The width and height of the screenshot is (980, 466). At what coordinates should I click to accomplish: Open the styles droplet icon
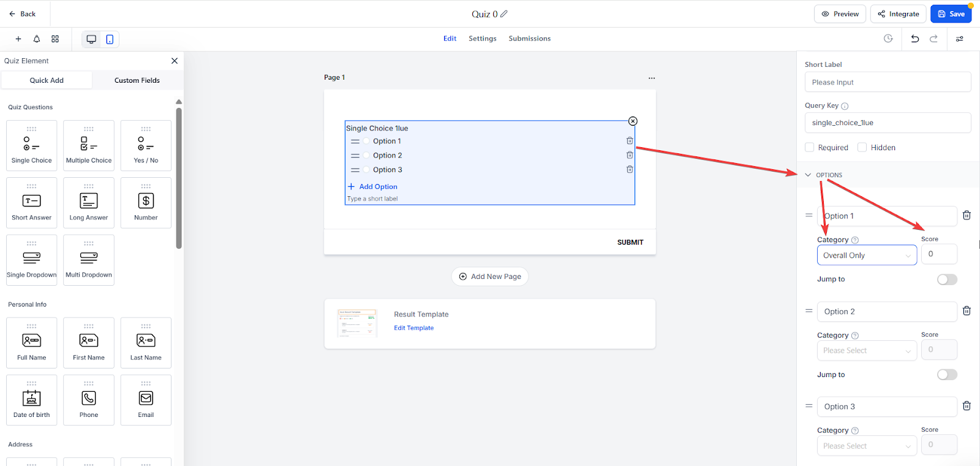point(37,39)
